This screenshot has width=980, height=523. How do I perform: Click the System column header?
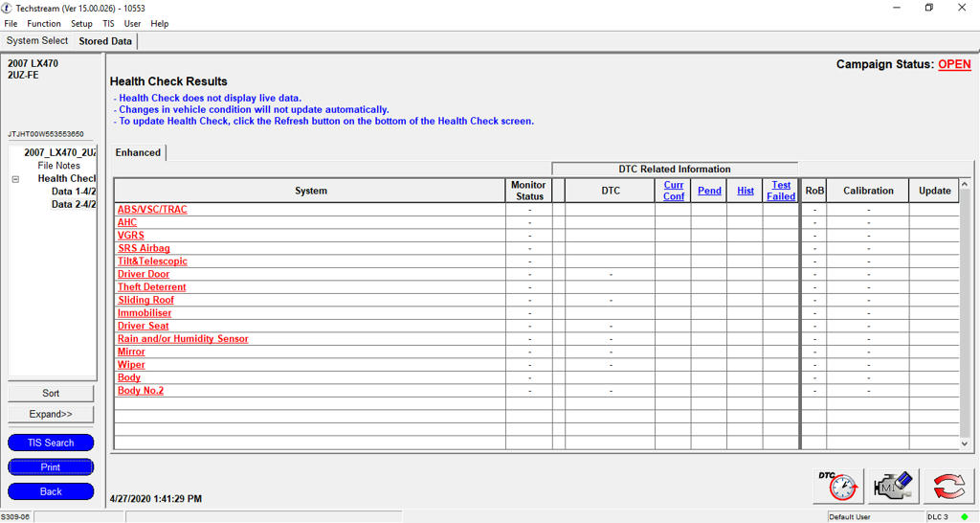coord(311,191)
